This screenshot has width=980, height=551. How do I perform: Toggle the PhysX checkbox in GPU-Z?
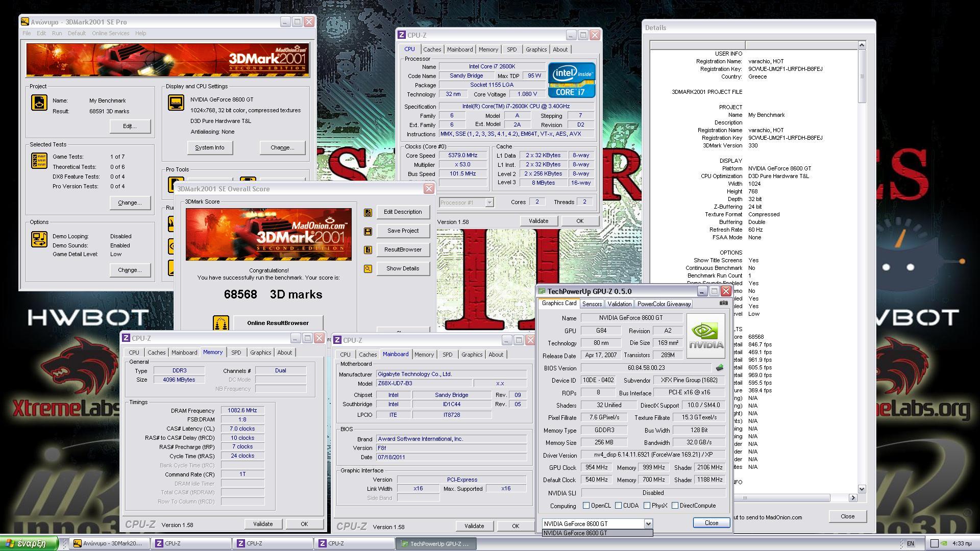coord(647,506)
